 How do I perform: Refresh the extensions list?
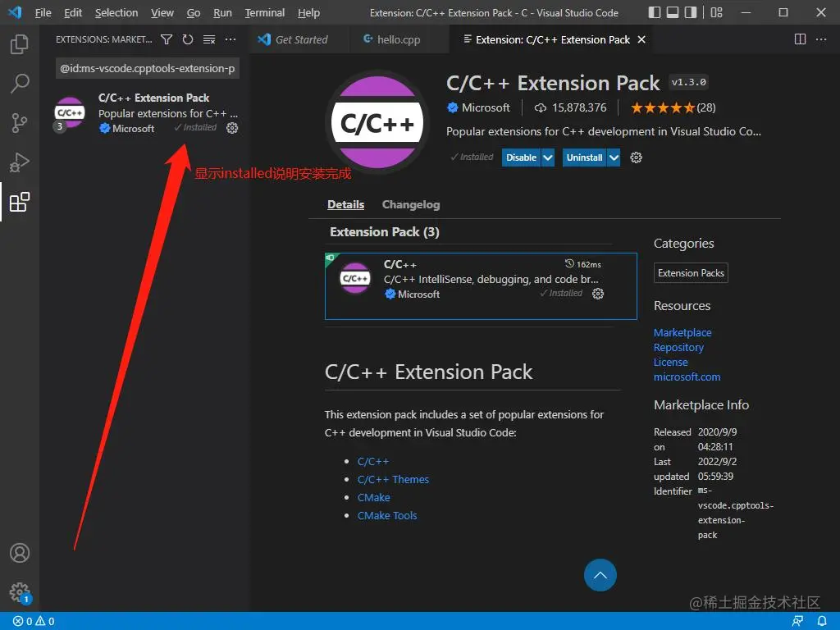(186, 39)
